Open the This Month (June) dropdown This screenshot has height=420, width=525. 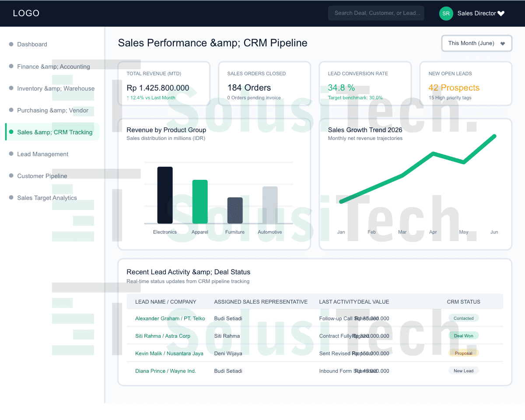[x=476, y=43]
